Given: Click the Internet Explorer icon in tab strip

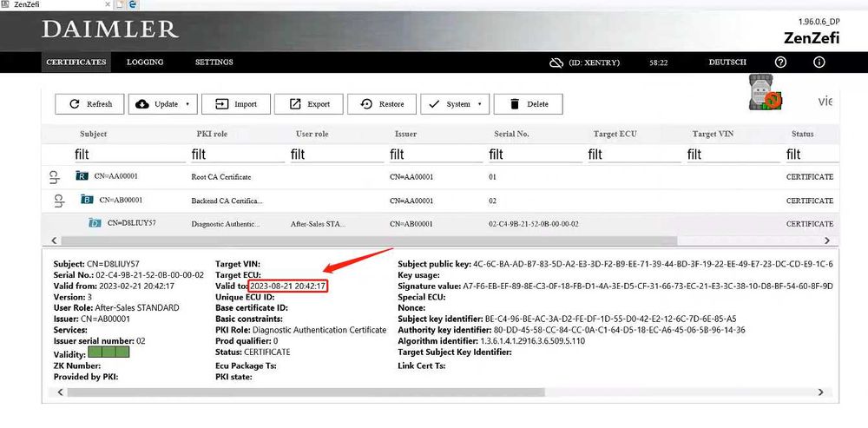Looking at the screenshot, I should (133, 4).
